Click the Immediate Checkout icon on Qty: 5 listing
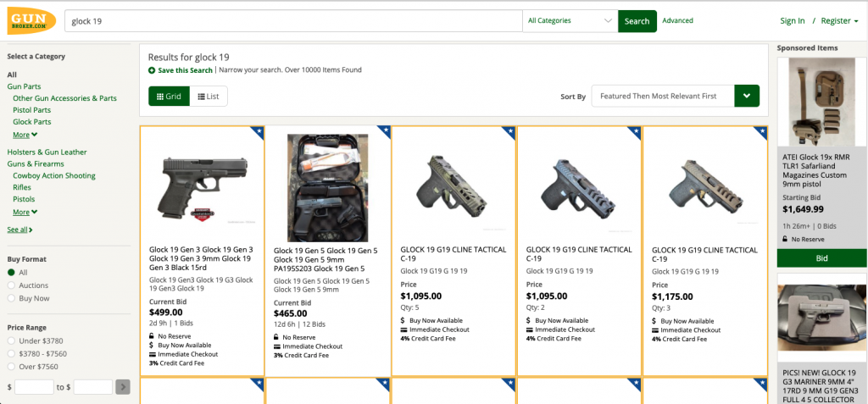This screenshot has height=404, width=868. (x=403, y=329)
